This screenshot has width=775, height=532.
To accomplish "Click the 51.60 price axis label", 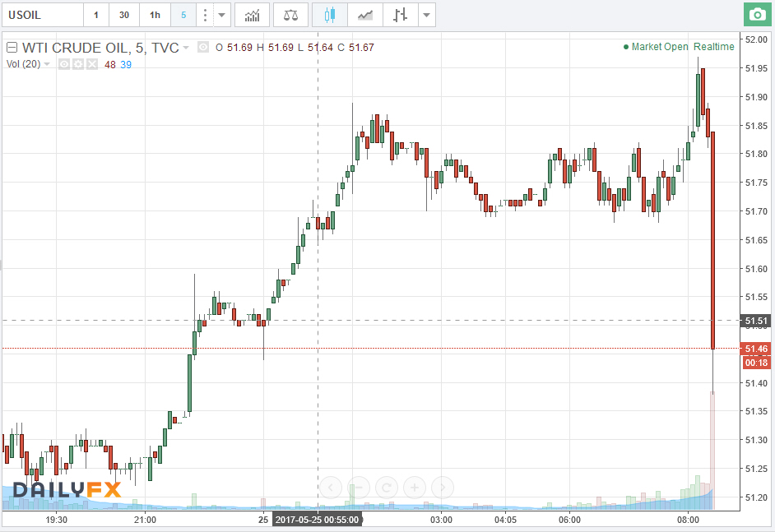I will [756, 269].
